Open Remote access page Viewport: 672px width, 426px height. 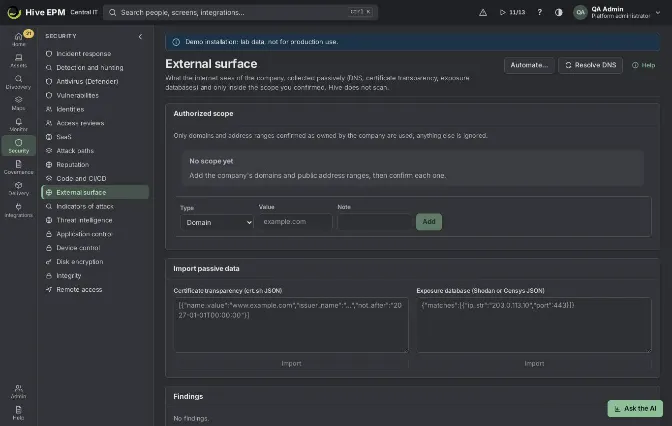pyautogui.click(x=95, y=289)
